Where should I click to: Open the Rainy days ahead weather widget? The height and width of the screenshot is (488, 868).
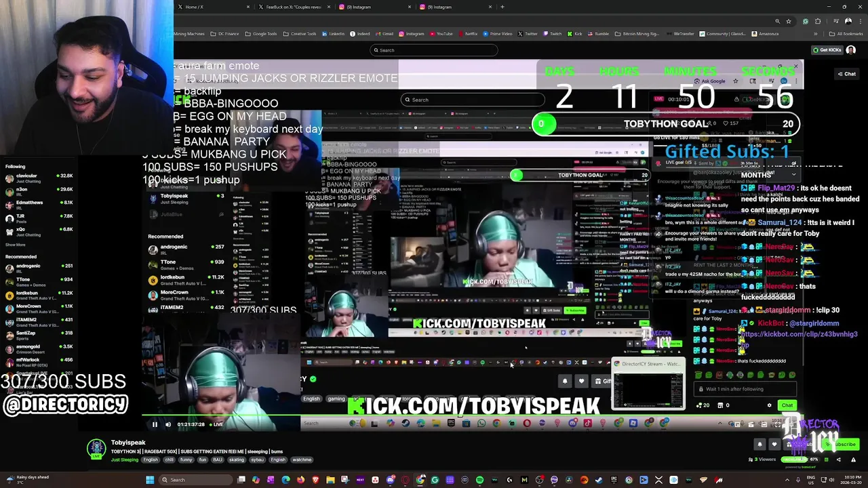click(x=27, y=479)
